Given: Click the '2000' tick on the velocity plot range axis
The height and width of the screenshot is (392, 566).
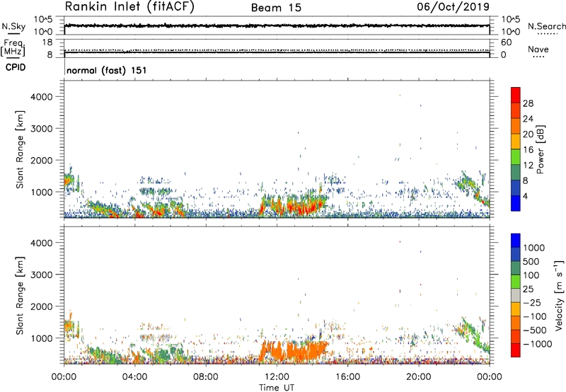Looking at the screenshot, I should 42,306.
